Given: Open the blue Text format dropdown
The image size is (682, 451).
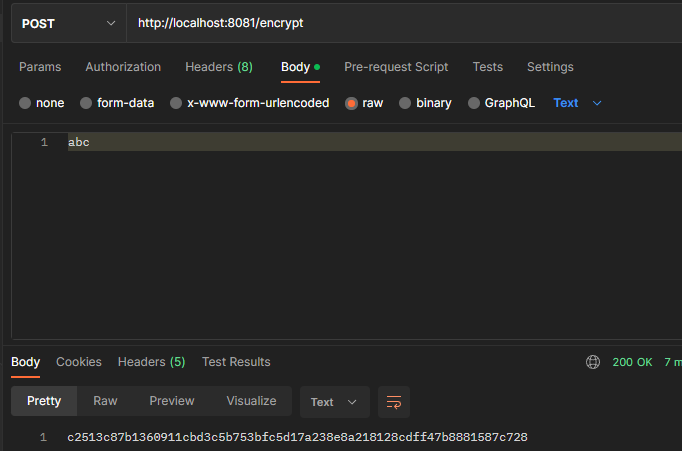Looking at the screenshot, I should click(x=578, y=103).
